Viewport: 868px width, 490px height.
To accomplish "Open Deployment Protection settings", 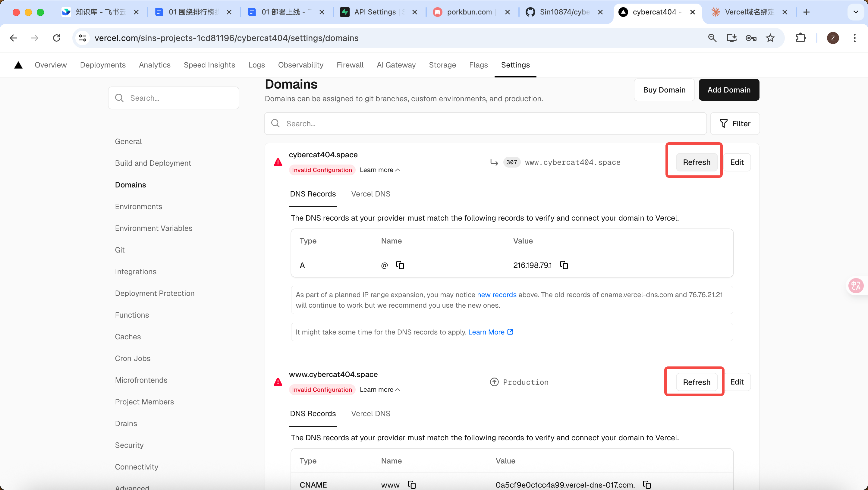I will click(155, 293).
